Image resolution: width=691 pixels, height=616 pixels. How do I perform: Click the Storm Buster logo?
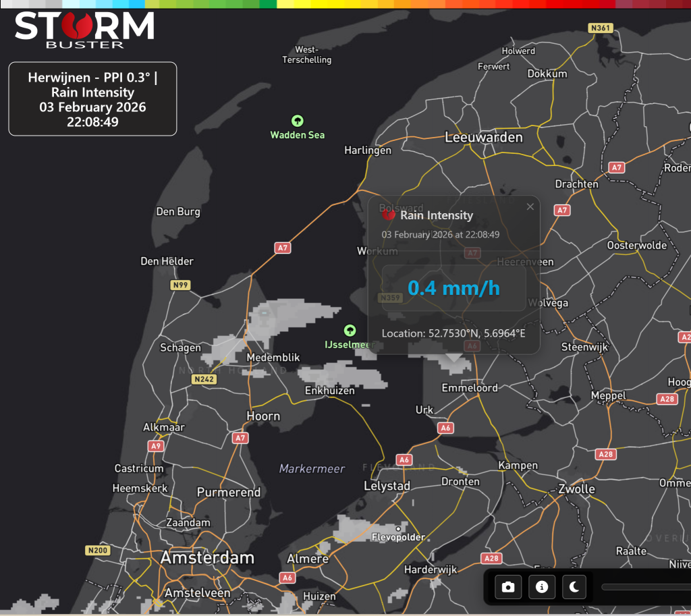point(84,30)
